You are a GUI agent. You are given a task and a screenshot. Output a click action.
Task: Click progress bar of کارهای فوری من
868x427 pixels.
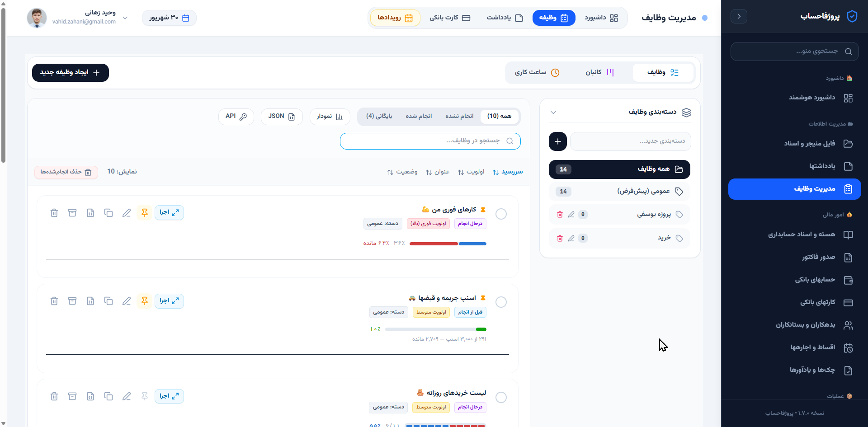448,244
